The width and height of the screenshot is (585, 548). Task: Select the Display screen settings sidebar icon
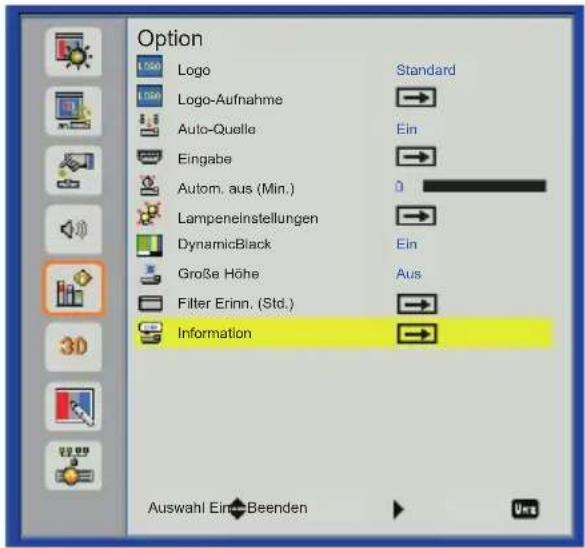(73, 111)
